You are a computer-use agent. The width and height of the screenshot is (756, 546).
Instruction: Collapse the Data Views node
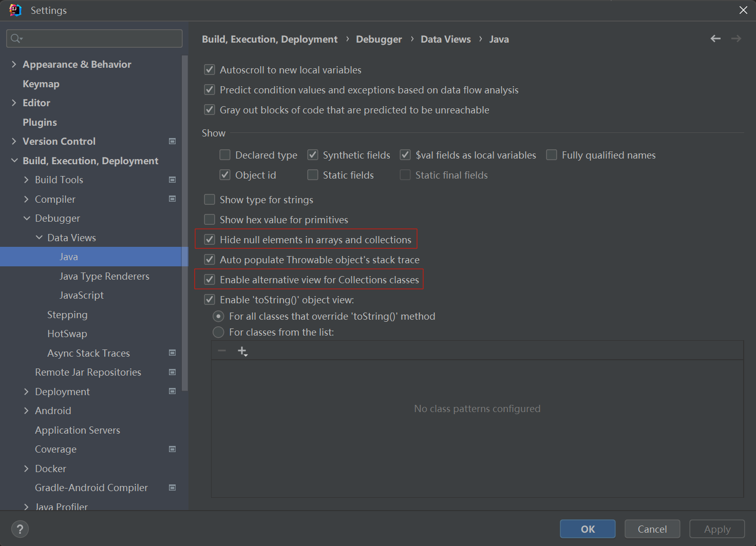coord(39,238)
